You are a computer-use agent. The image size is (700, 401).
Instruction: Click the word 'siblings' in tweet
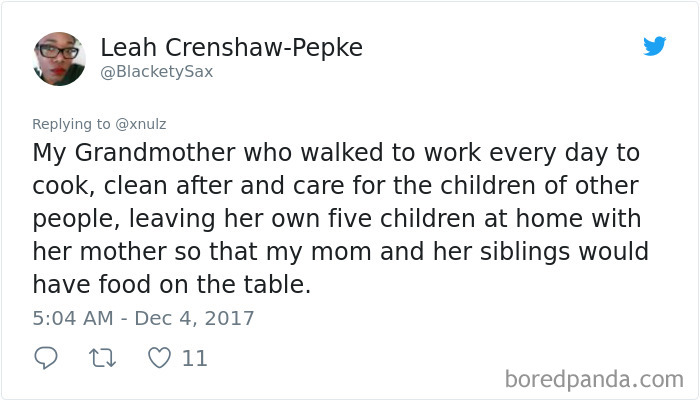point(525,251)
